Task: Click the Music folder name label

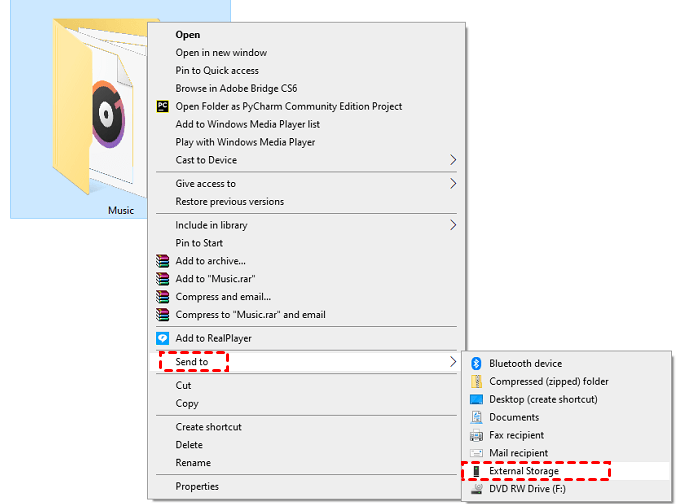Action: (121, 211)
